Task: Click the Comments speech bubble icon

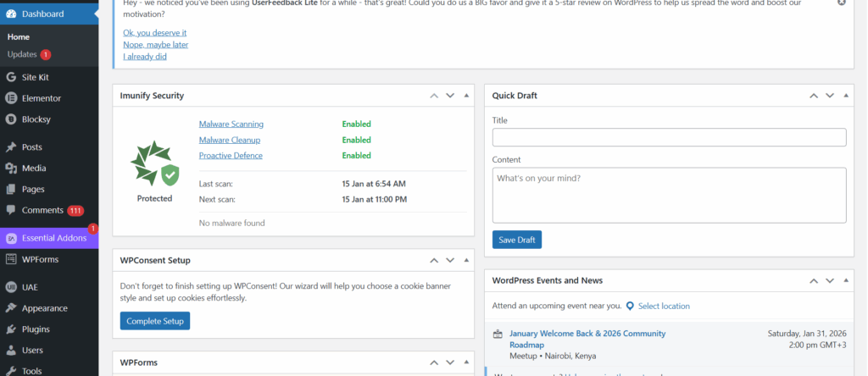Action: tap(10, 210)
